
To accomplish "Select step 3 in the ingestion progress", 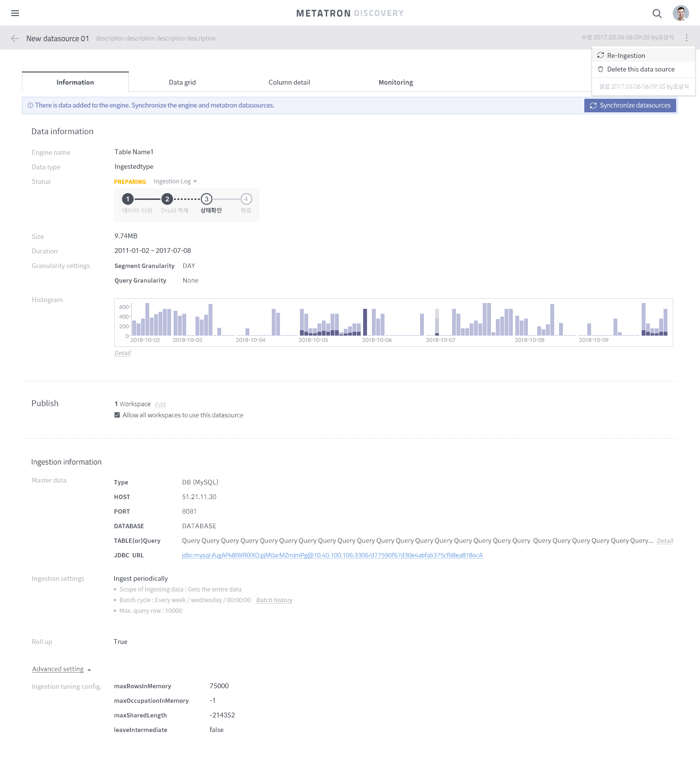I will coord(207,199).
